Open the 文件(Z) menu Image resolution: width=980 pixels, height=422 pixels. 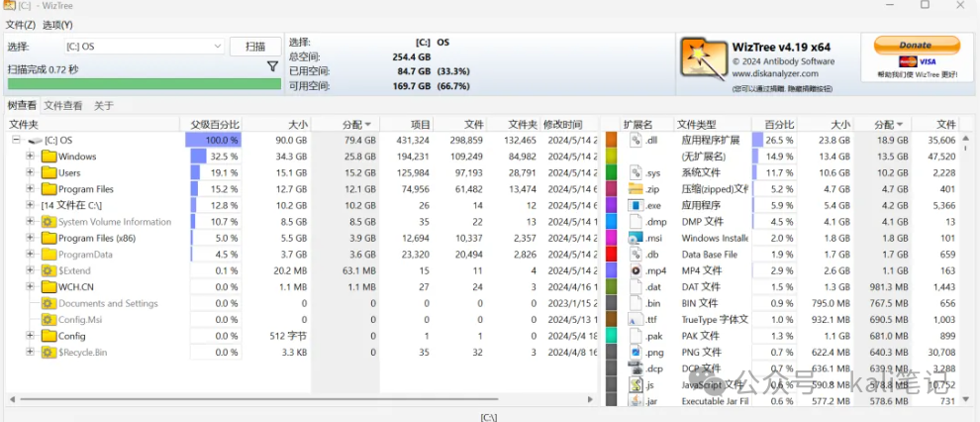21,25
